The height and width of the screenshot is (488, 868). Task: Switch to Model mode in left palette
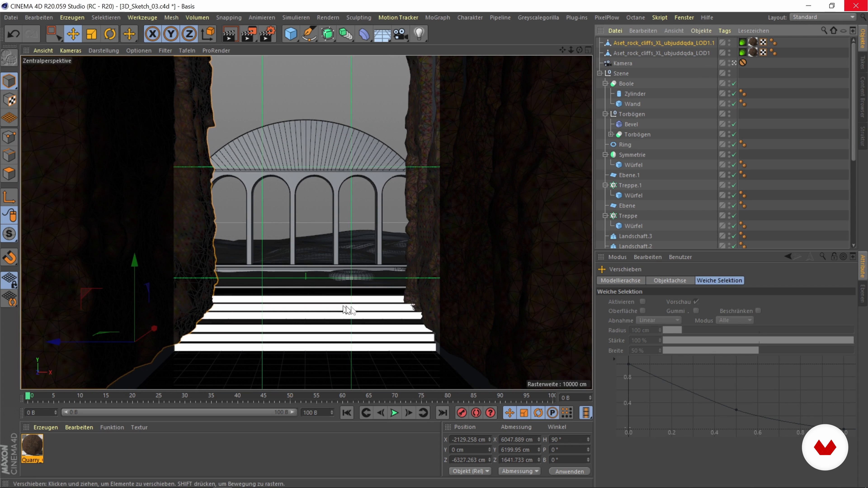(9, 81)
